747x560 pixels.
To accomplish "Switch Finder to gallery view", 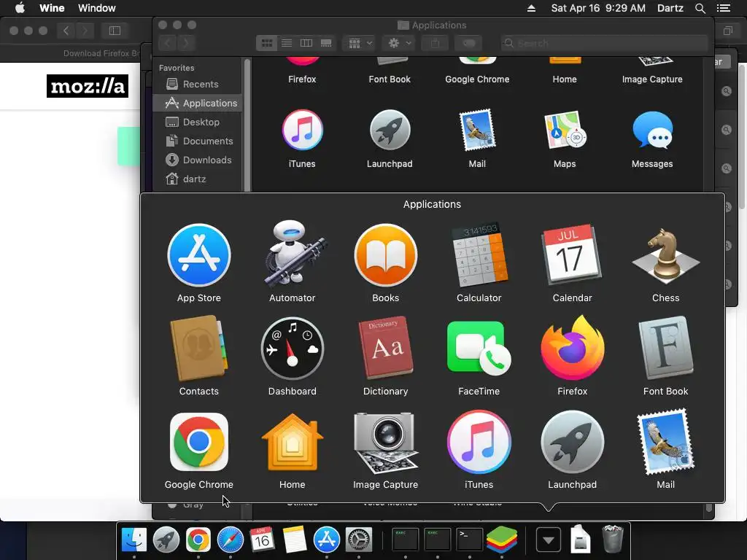I will pyautogui.click(x=326, y=43).
